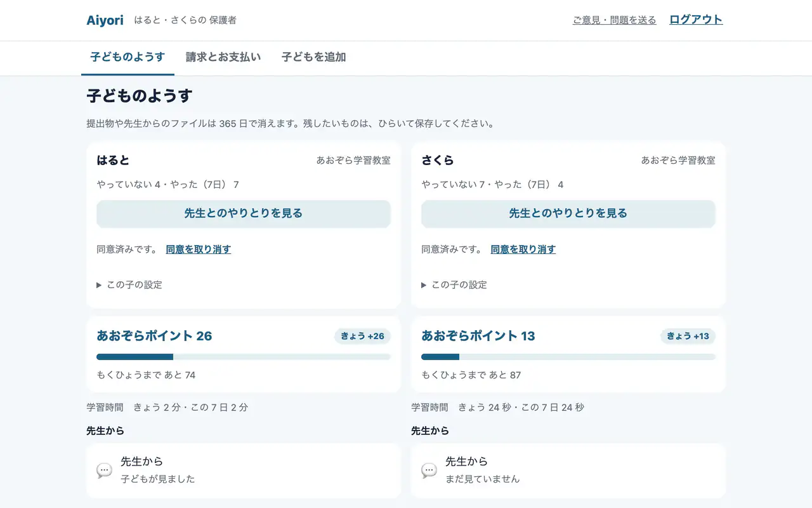Click speech bubble icon beside まだ見ていません

pyautogui.click(x=429, y=471)
